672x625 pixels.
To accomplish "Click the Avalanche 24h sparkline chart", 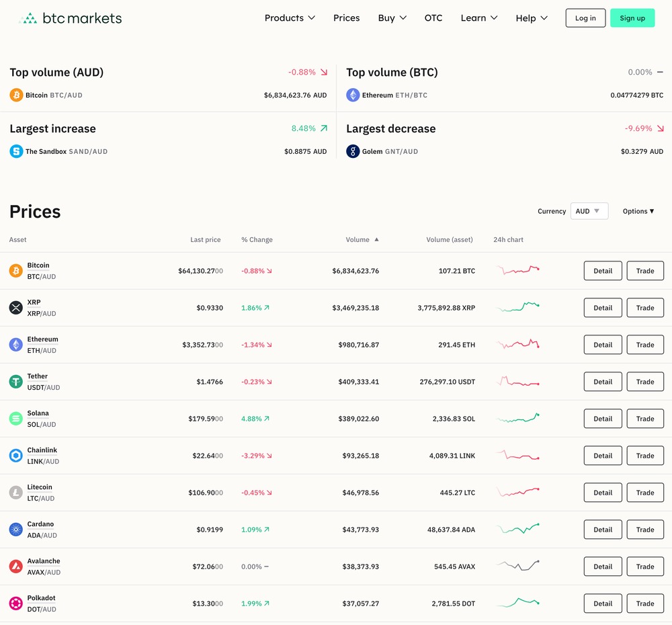I will pyautogui.click(x=517, y=565).
